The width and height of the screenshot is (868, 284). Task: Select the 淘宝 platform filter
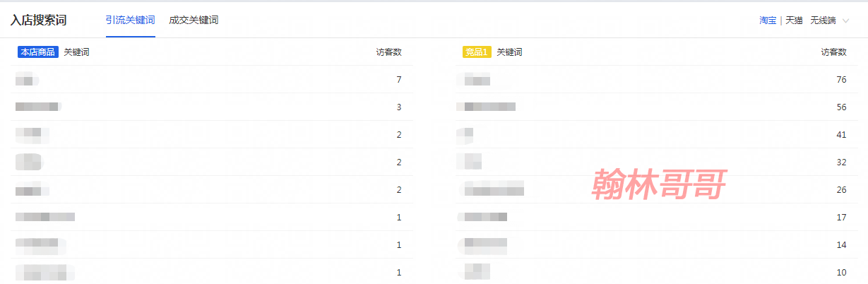pyautogui.click(x=768, y=20)
